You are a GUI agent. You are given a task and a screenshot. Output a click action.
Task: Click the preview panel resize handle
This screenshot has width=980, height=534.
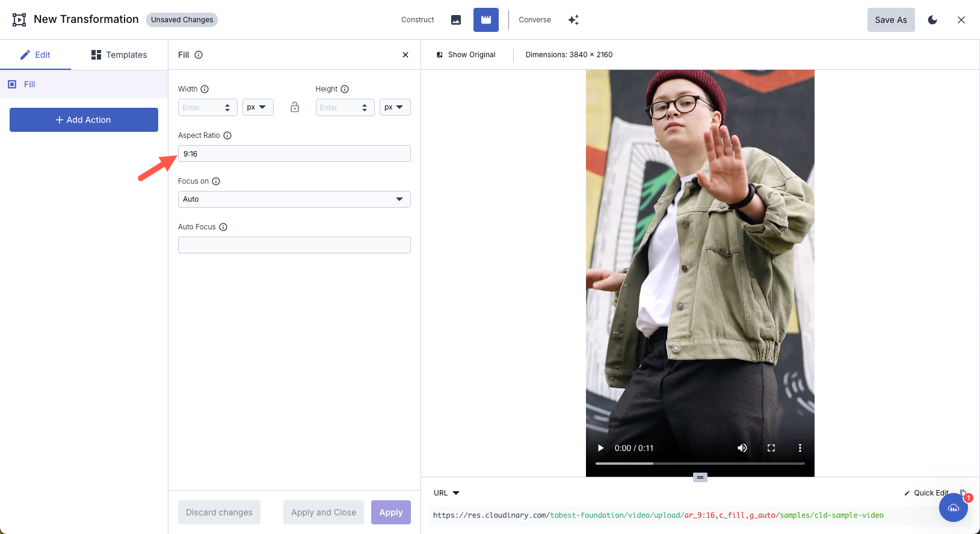(x=700, y=477)
